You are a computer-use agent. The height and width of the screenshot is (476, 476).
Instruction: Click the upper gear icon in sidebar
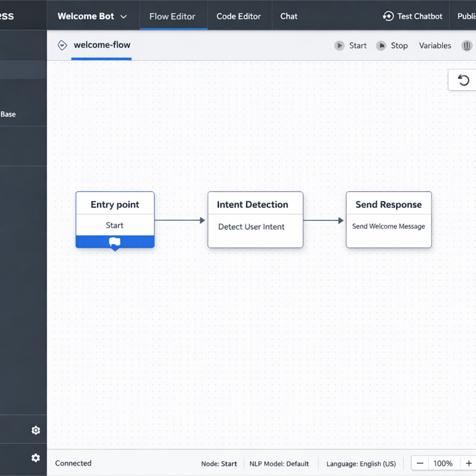pyautogui.click(x=36, y=430)
